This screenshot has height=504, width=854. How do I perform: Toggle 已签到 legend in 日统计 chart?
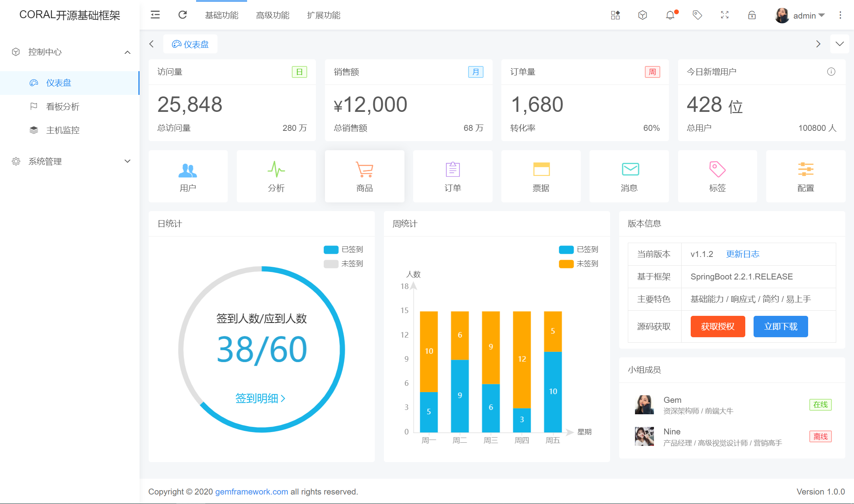click(343, 249)
